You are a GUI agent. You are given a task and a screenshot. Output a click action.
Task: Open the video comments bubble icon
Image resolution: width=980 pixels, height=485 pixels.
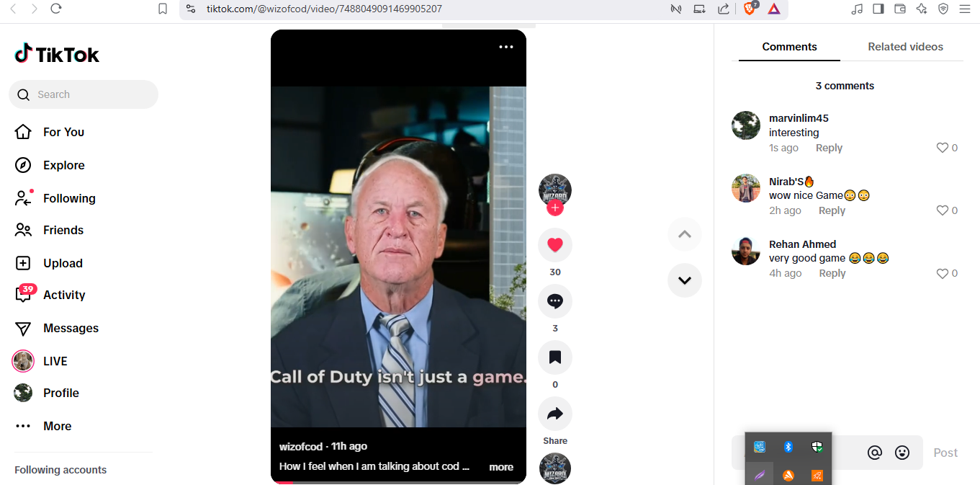click(554, 301)
